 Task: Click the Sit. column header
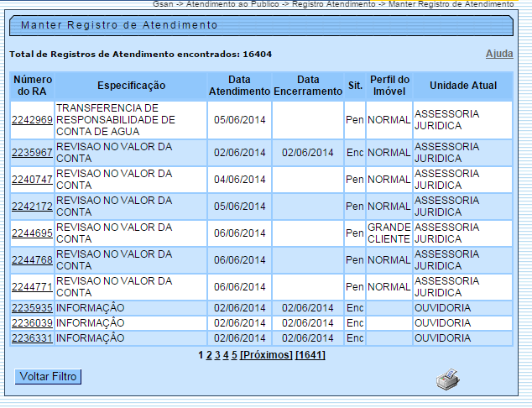click(355, 86)
